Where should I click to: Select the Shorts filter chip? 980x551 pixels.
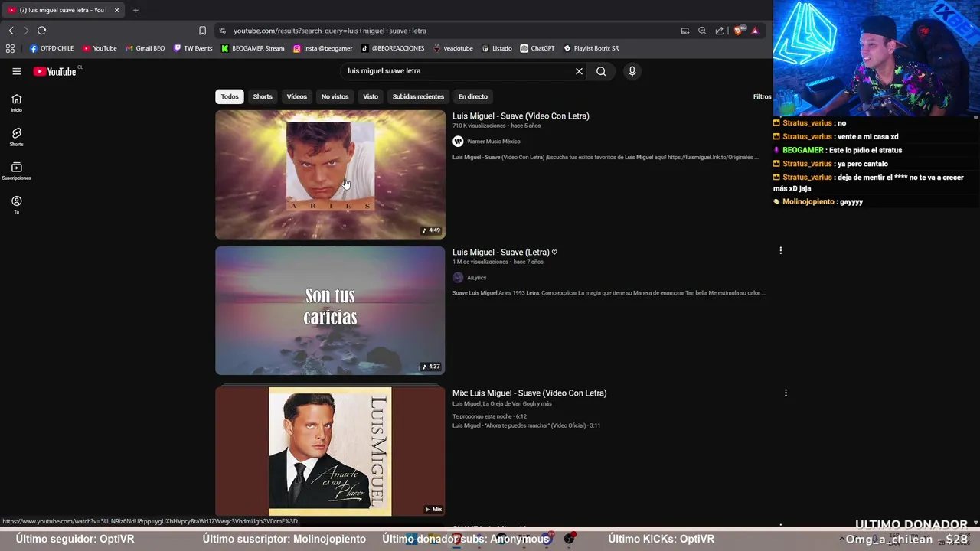pos(263,96)
